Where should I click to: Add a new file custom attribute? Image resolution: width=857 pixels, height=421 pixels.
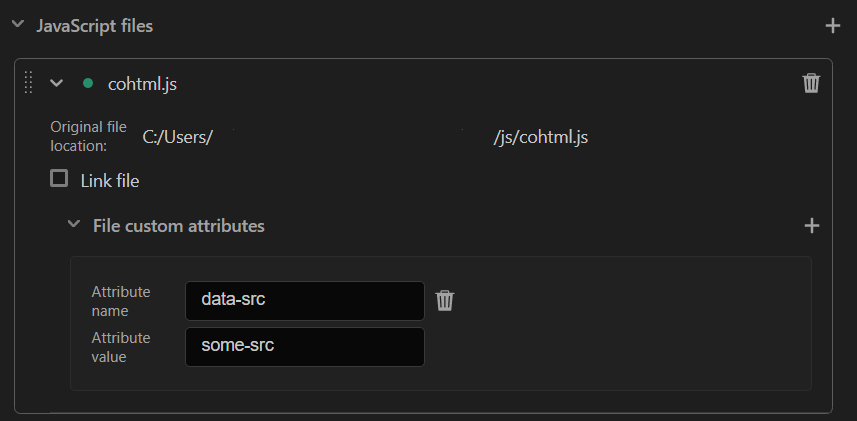[812, 226]
